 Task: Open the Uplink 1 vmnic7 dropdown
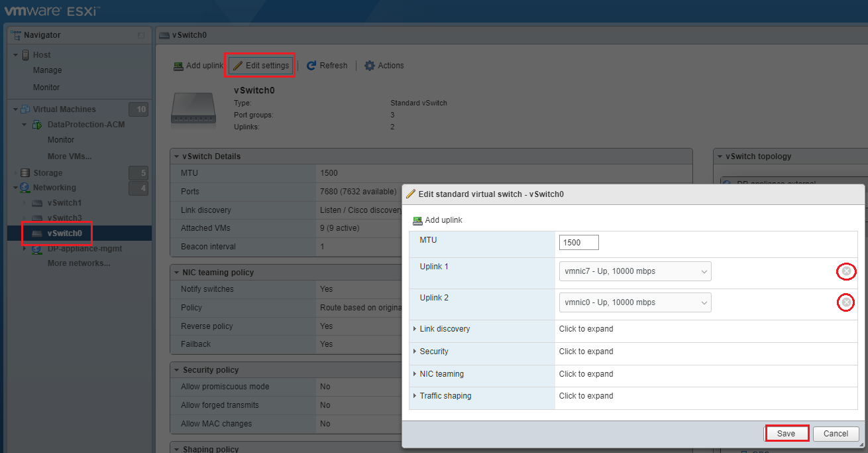(635, 271)
